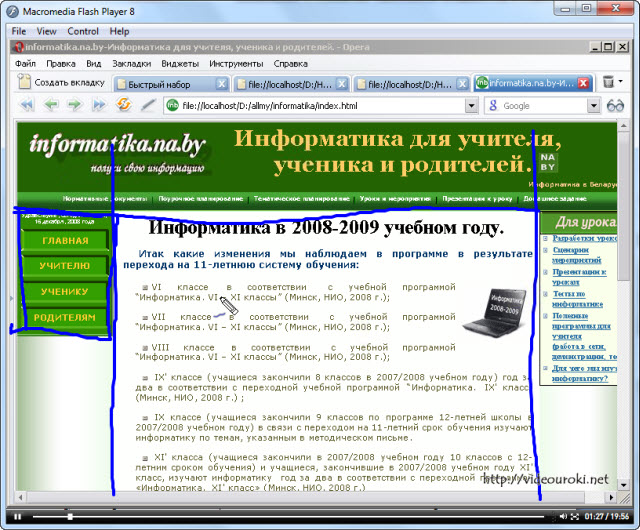Click the informatika.na.by site logo
Image resolution: width=640 pixels, height=530 pixels.
118,145
